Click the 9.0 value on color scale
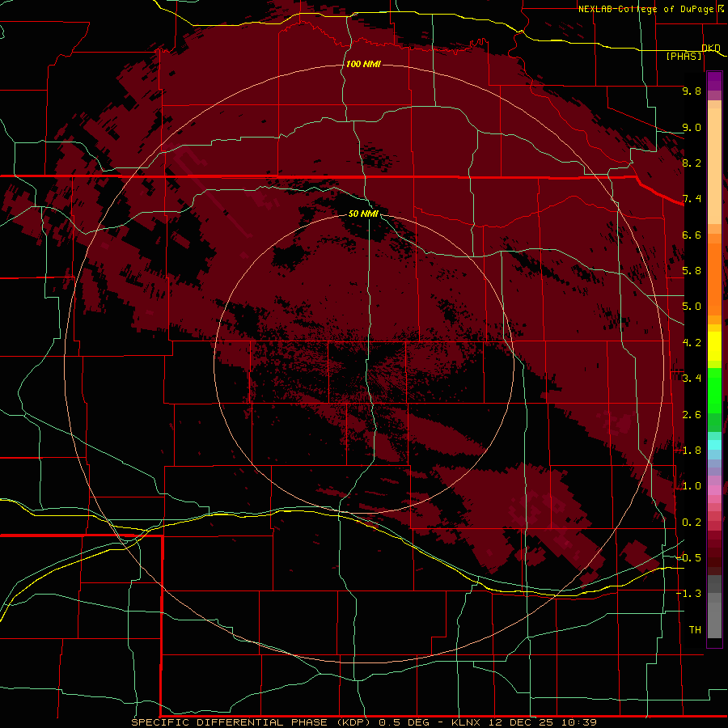728x728 pixels. click(692, 127)
